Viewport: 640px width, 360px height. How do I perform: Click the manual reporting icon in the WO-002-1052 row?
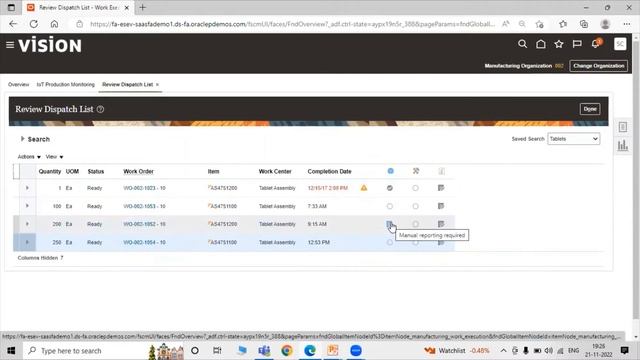(389, 224)
